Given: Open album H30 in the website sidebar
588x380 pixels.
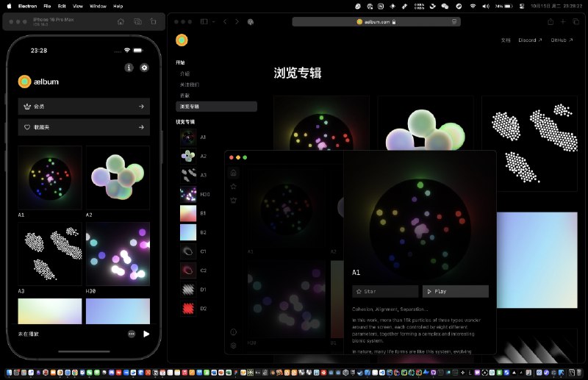Looking at the screenshot, I should click(195, 194).
